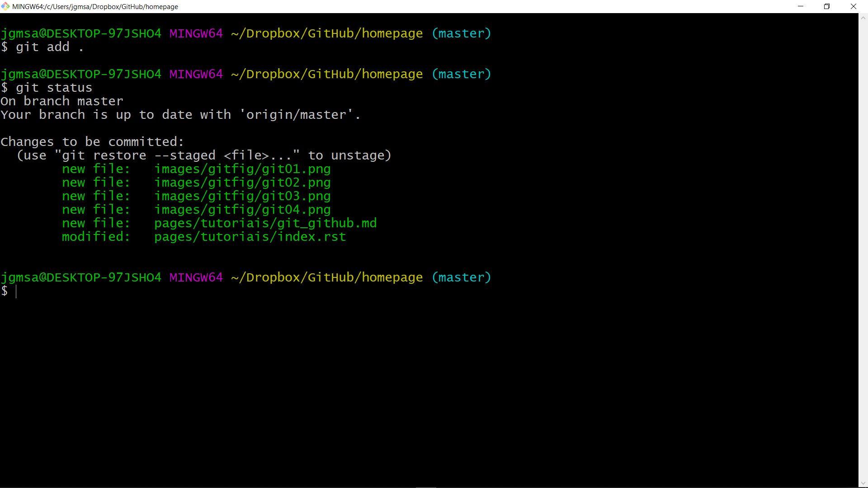Click the 'git status' command line
The image size is (868, 488).
pos(47,88)
